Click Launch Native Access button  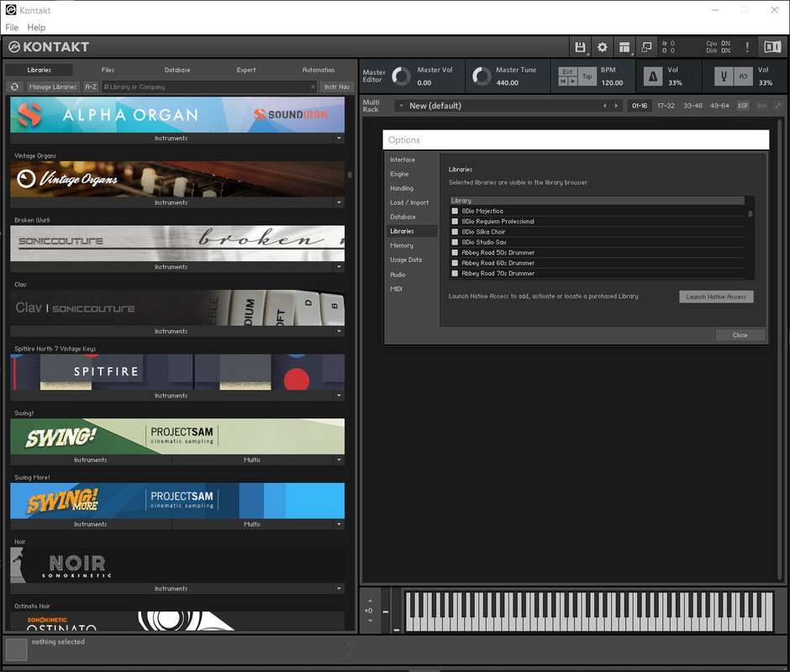click(x=716, y=297)
